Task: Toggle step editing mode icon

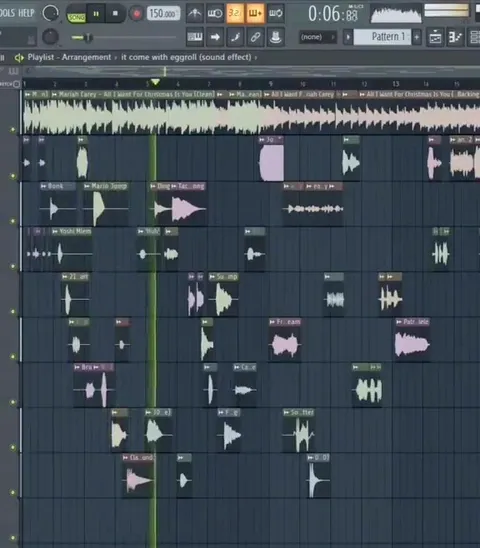Action: point(235,36)
